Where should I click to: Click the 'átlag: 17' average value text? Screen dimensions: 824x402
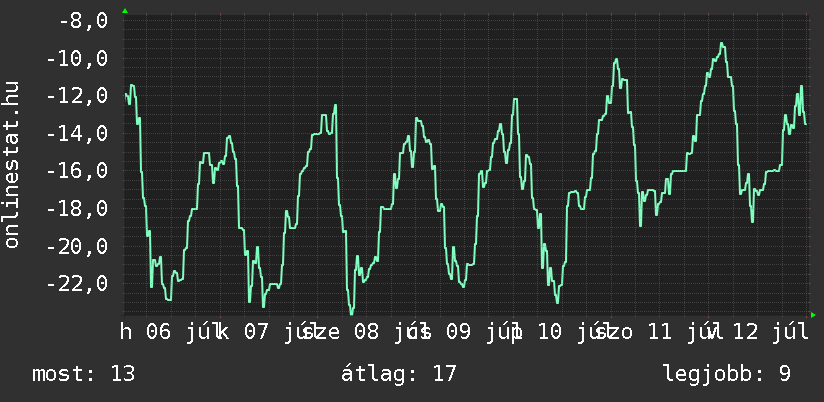tap(399, 374)
